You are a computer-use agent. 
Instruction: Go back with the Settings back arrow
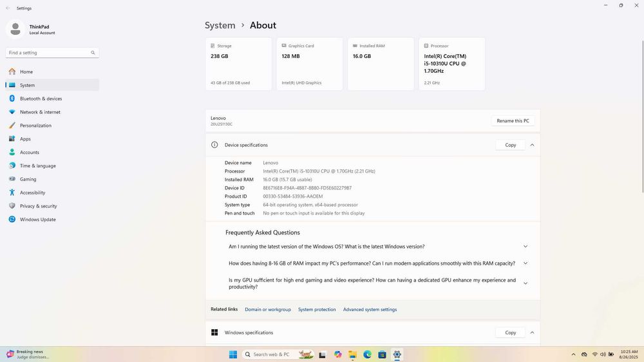[8, 8]
